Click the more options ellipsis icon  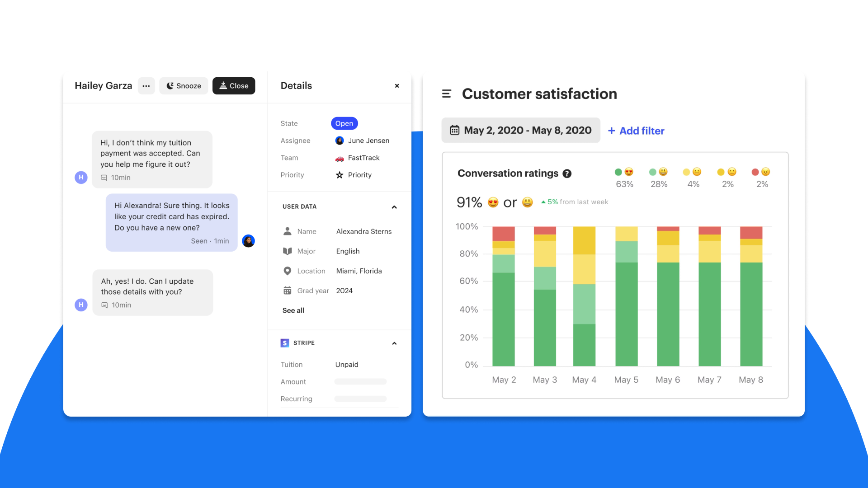[146, 85]
